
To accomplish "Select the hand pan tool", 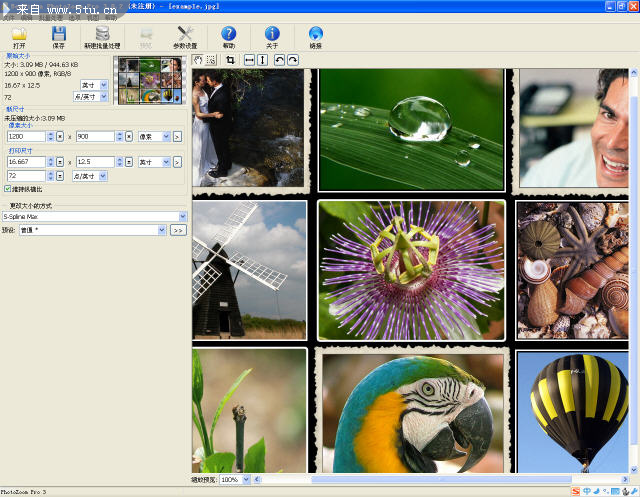I will click(x=198, y=60).
